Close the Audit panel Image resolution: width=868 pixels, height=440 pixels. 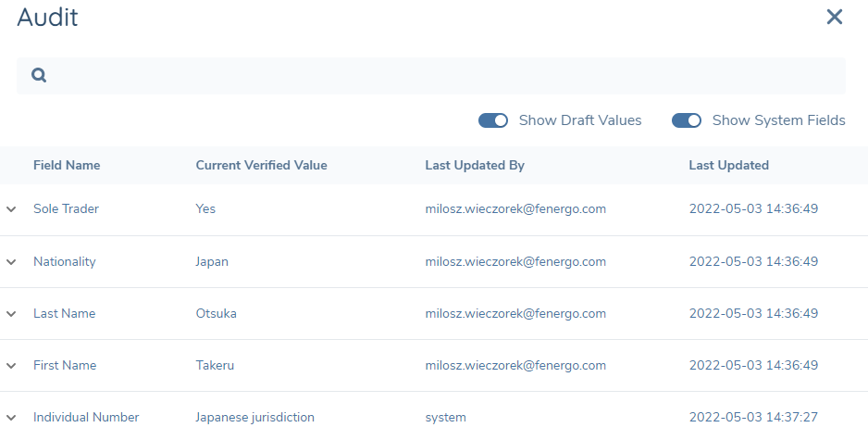pyautogui.click(x=834, y=17)
